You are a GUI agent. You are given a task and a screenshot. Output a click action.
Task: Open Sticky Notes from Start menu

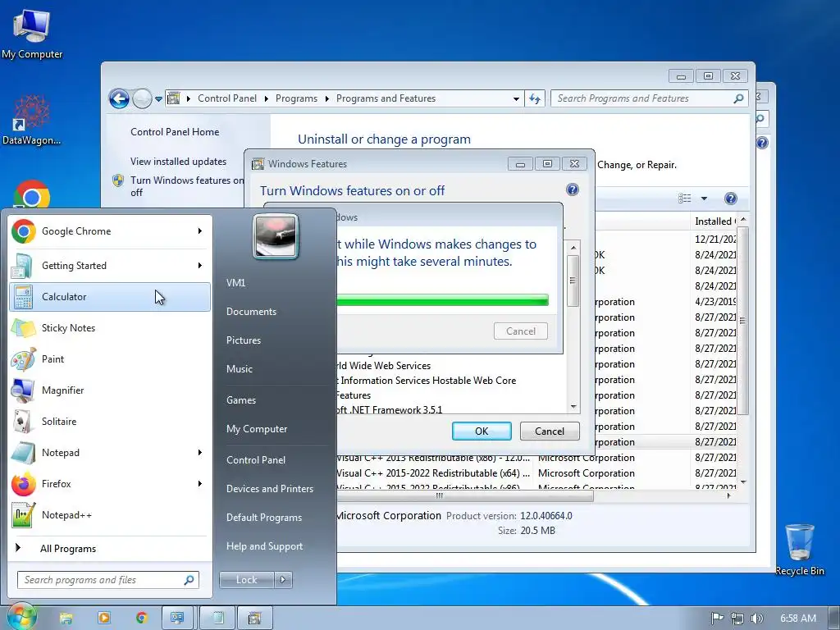[110, 328]
